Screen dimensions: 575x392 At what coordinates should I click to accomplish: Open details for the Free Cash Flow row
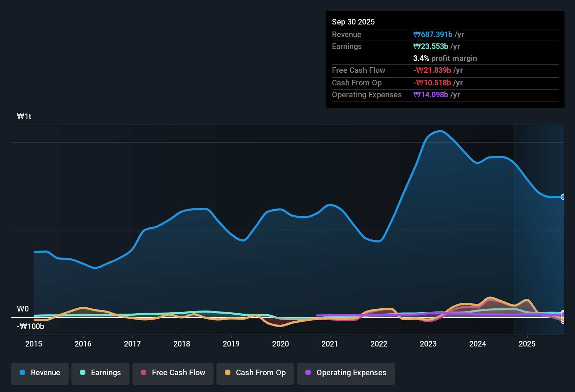point(359,70)
